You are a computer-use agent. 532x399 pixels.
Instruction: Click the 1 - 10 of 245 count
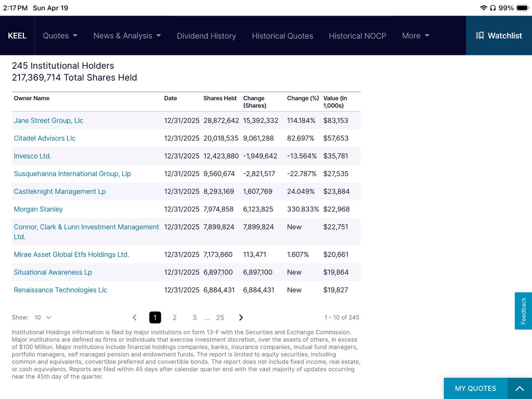point(342,317)
